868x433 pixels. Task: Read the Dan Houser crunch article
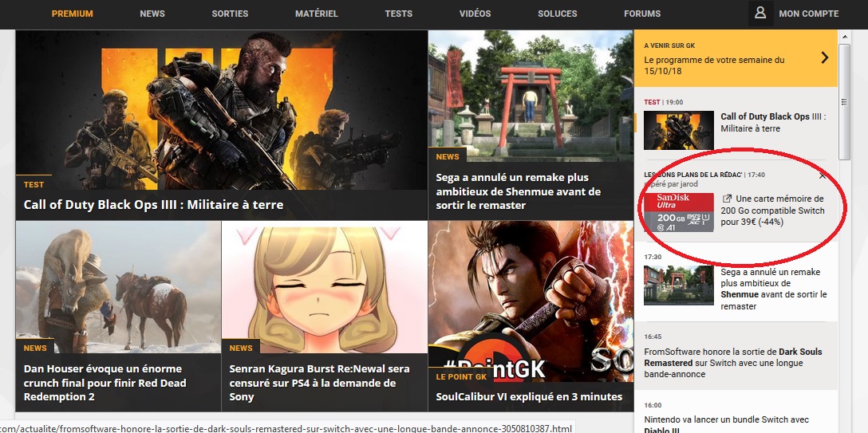pos(106,383)
